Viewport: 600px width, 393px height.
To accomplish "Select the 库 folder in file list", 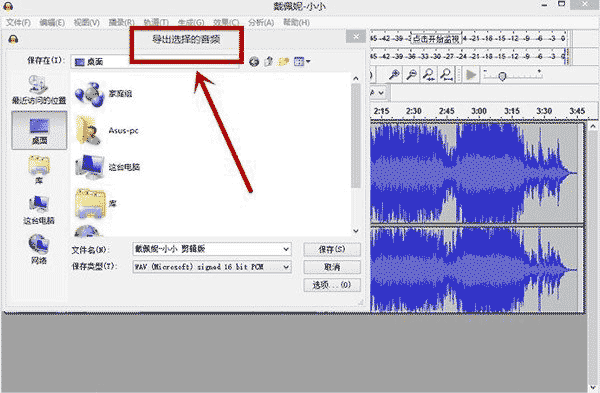I will tap(96, 204).
